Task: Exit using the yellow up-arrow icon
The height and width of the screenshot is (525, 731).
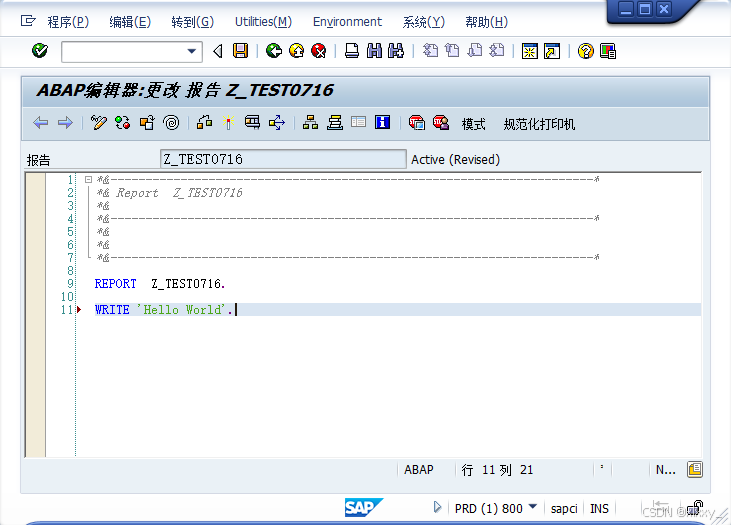Action: pyautogui.click(x=297, y=50)
